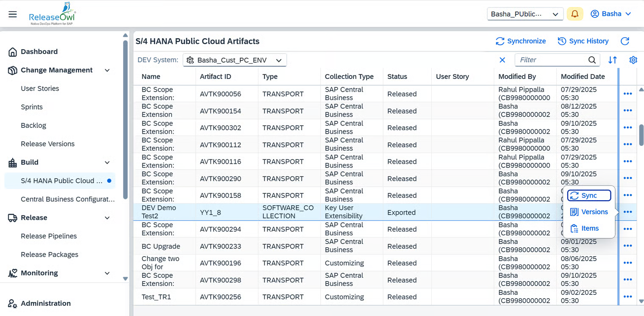
Task: Click the sort arrows icon
Action: pyautogui.click(x=612, y=60)
